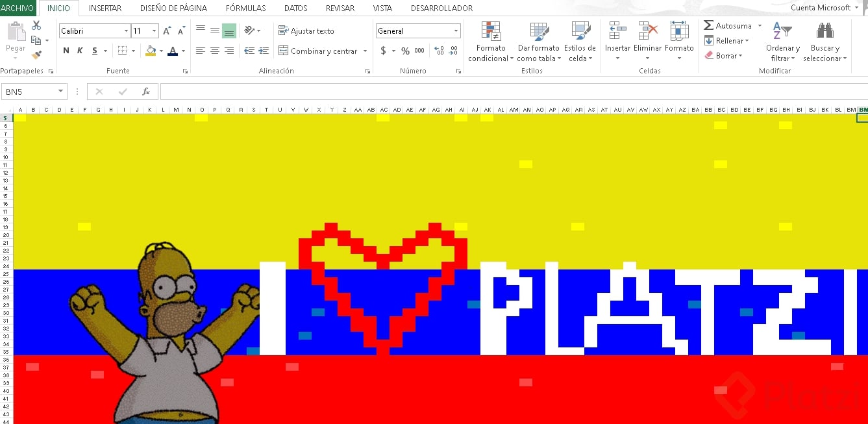Click the text orientation icon
The image size is (868, 424).
250,31
